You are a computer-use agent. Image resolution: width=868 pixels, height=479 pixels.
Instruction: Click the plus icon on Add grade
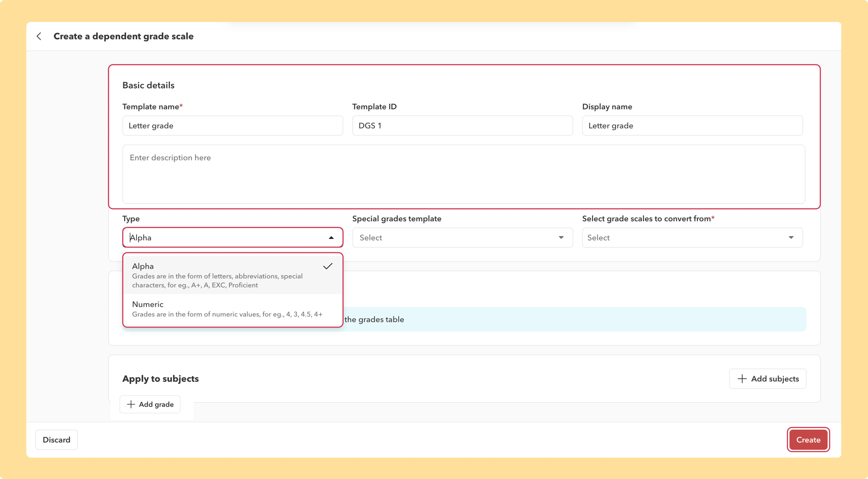tap(131, 404)
